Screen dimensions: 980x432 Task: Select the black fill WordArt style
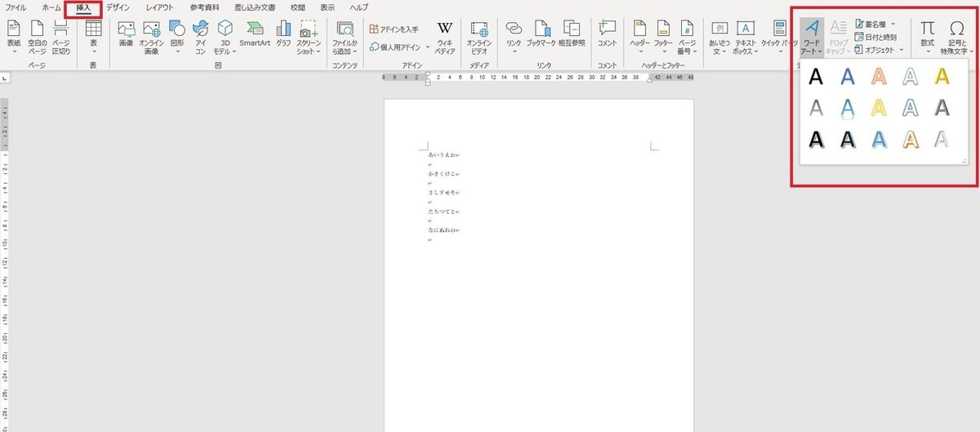click(x=815, y=77)
